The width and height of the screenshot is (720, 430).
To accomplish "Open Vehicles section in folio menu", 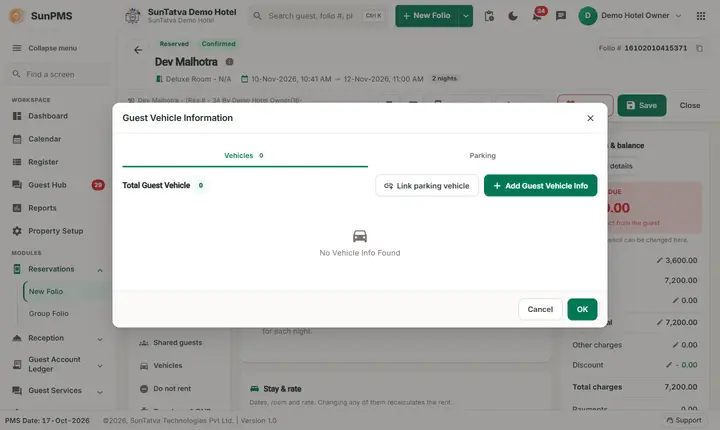I will coord(168,366).
